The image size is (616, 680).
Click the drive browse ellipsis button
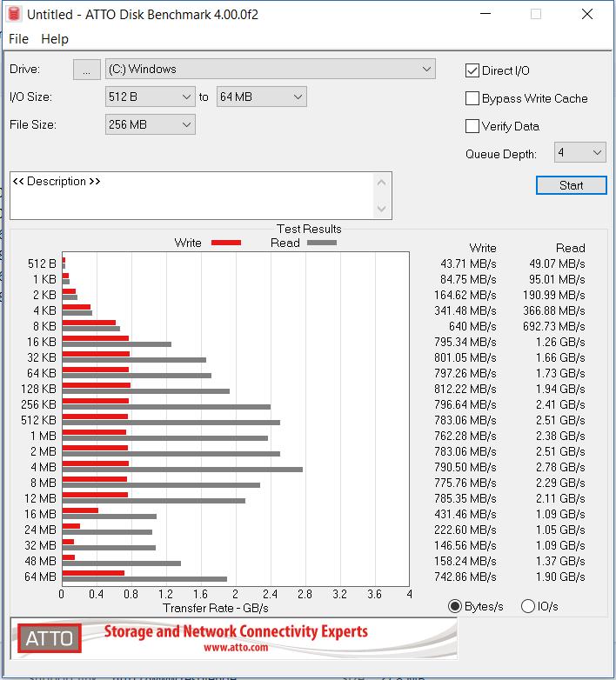[86, 70]
